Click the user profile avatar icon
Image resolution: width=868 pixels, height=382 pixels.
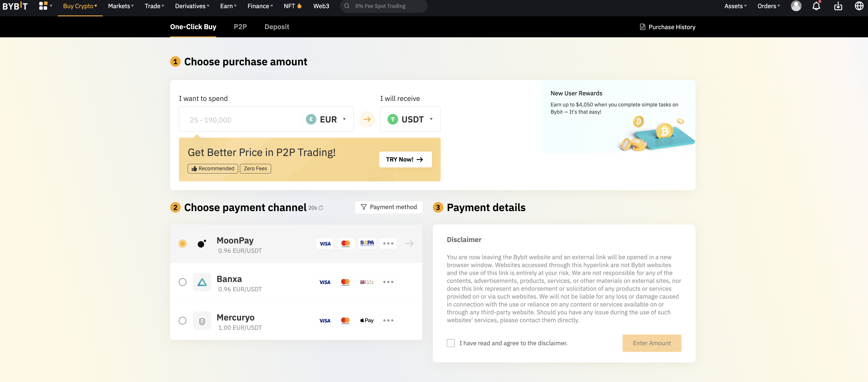tap(796, 6)
